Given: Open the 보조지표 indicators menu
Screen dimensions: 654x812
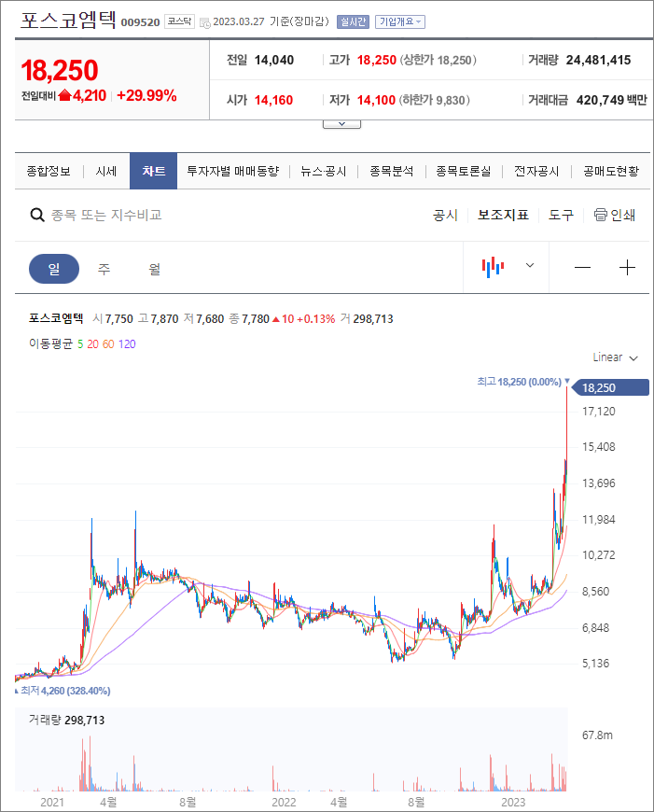Looking at the screenshot, I should click(x=503, y=215).
